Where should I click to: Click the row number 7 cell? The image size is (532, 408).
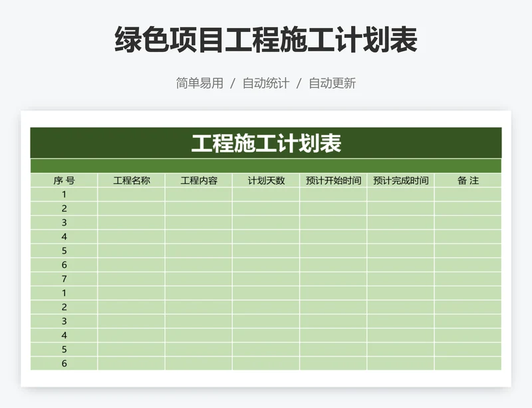(64, 279)
